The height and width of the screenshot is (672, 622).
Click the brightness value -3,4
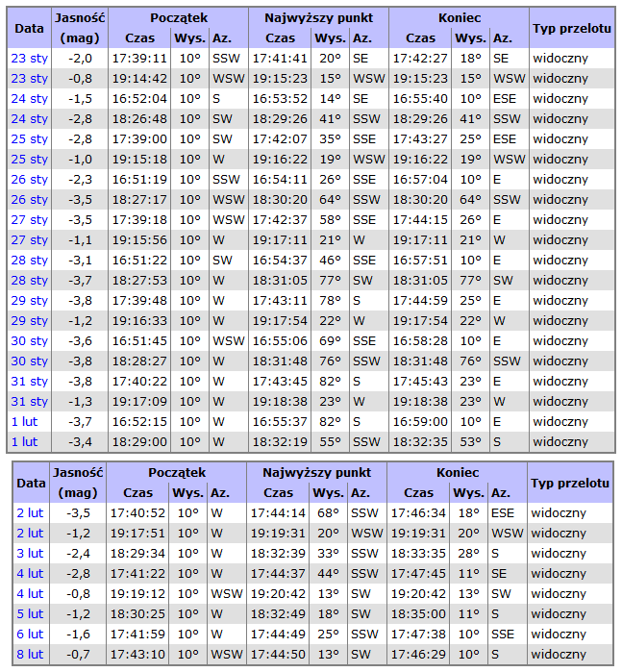click(80, 441)
